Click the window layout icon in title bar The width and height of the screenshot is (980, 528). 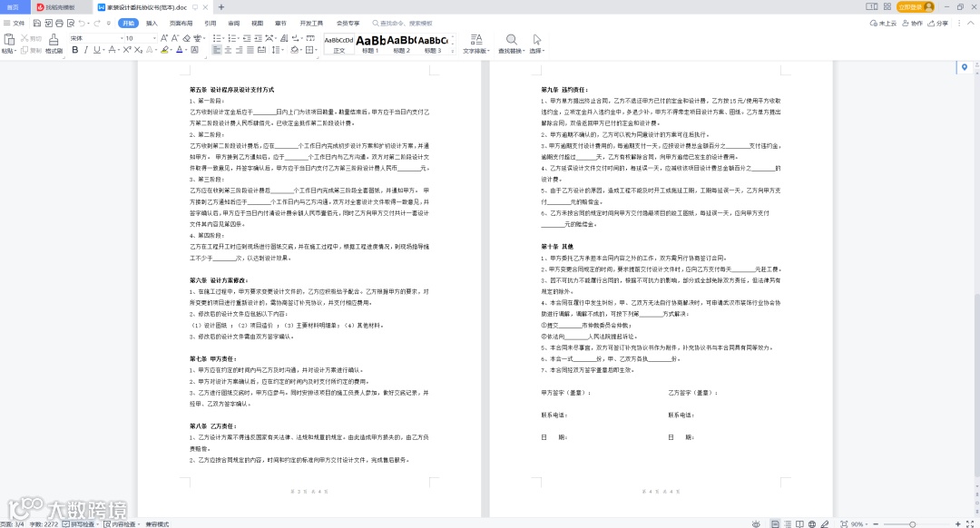coord(871,7)
